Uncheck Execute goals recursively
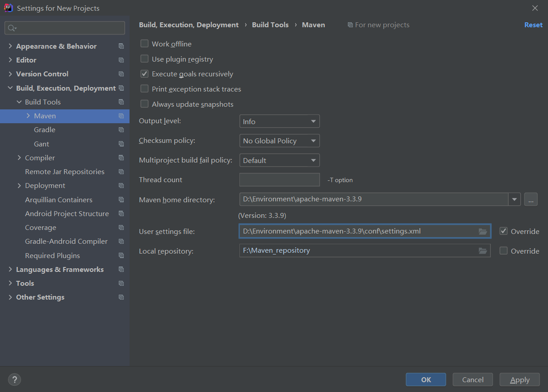The height and width of the screenshot is (392, 548). click(x=144, y=74)
